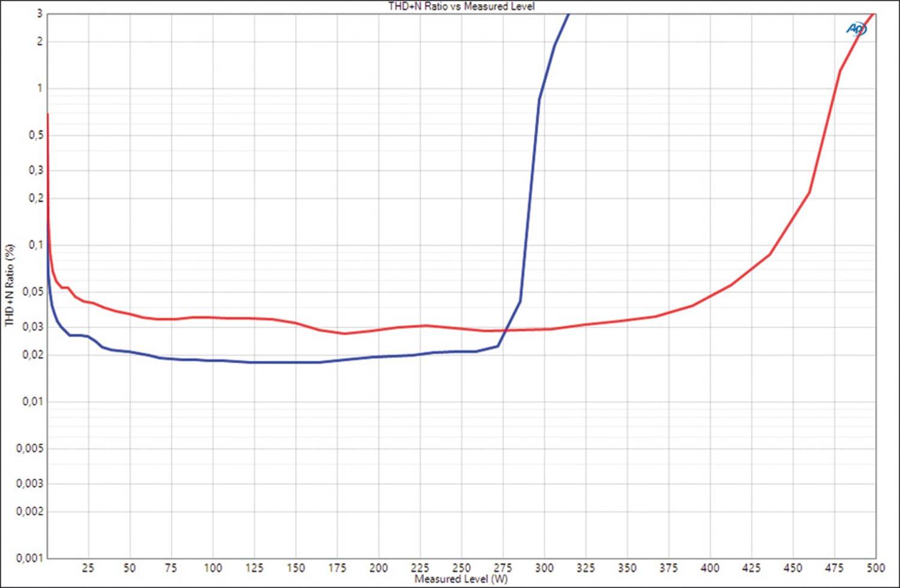Click the x-axis tick value 400

(710, 568)
